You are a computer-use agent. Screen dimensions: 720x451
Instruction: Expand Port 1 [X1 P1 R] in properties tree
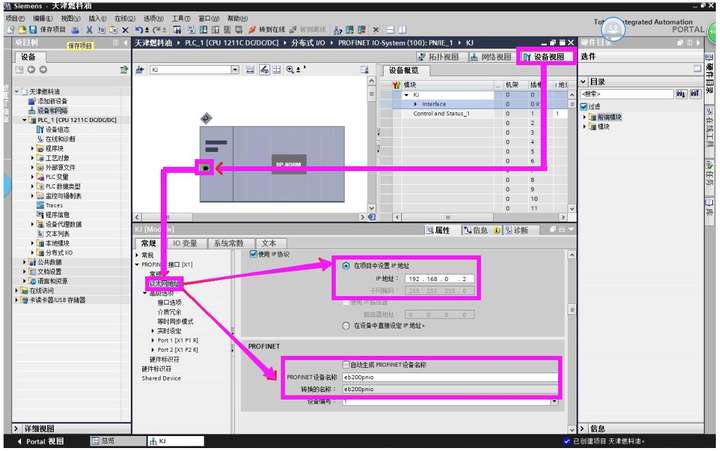[x=153, y=340]
